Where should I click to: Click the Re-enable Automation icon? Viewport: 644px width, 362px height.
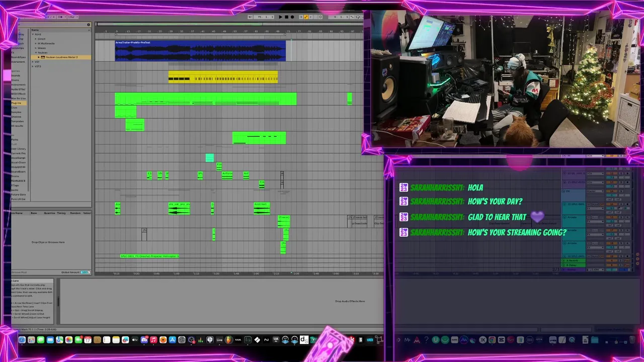(311, 17)
